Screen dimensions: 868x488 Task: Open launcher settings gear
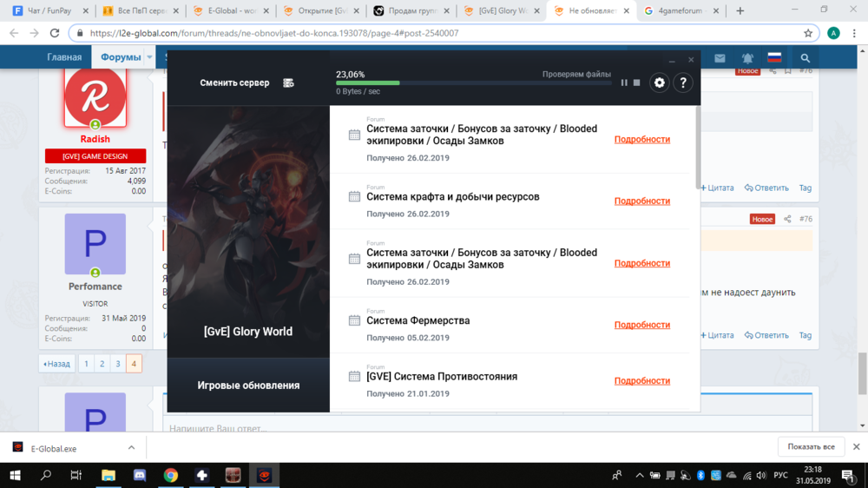(660, 82)
